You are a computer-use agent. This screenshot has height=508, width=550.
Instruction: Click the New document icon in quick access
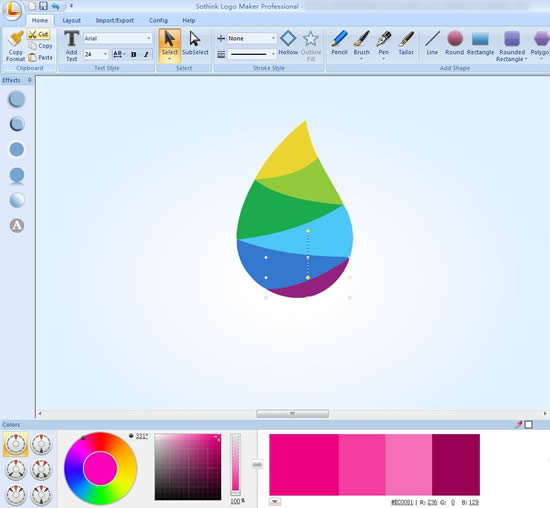coord(32,6)
